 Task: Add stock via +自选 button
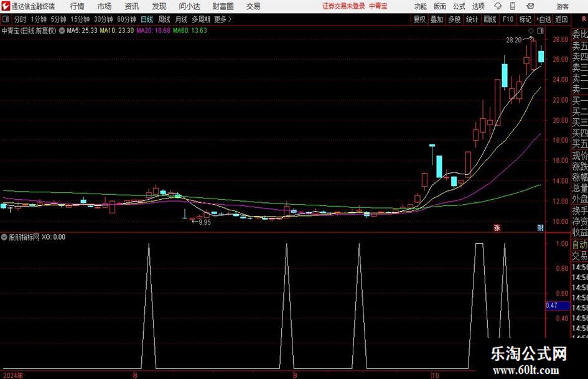544,19
